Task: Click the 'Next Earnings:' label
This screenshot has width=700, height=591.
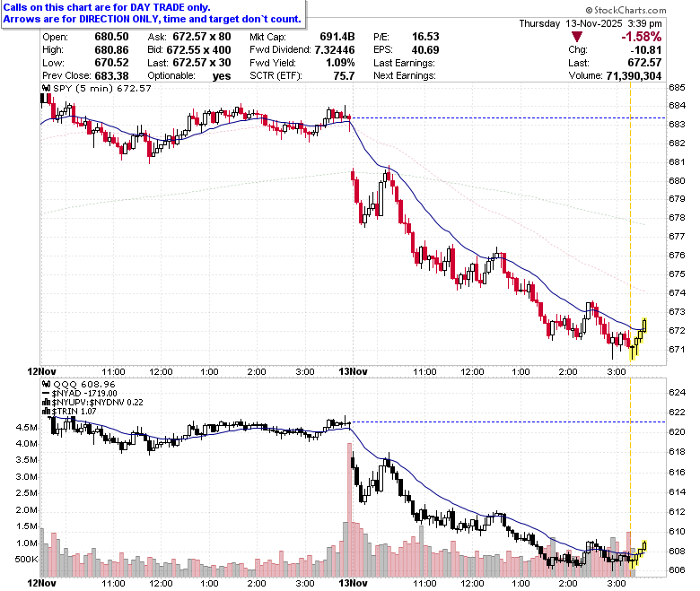Action: 405,76
